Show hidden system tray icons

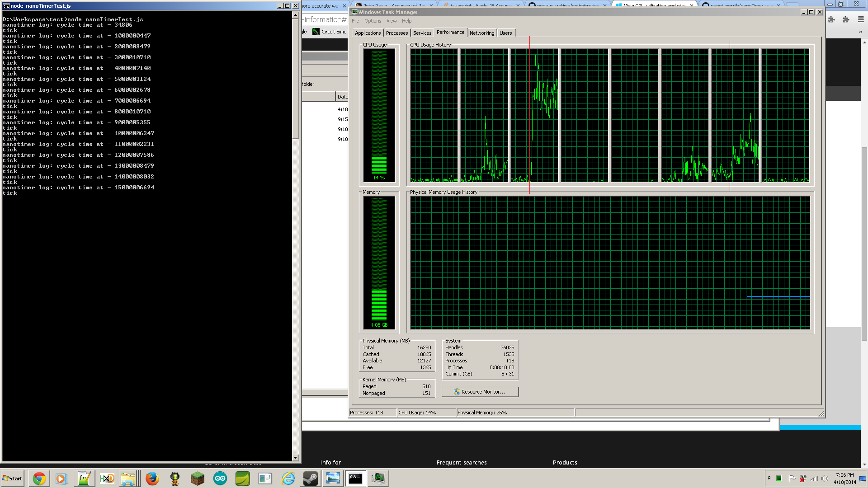pos(769,478)
